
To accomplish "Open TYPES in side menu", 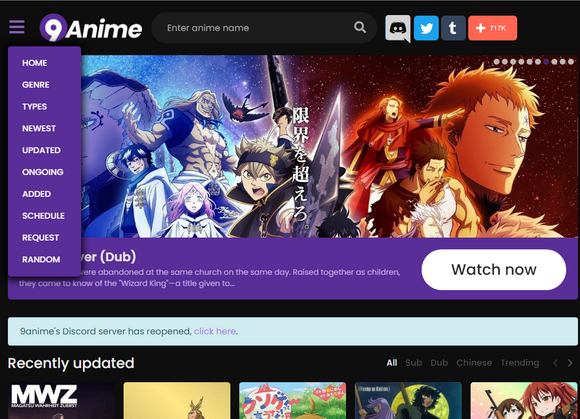I will 34,107.
